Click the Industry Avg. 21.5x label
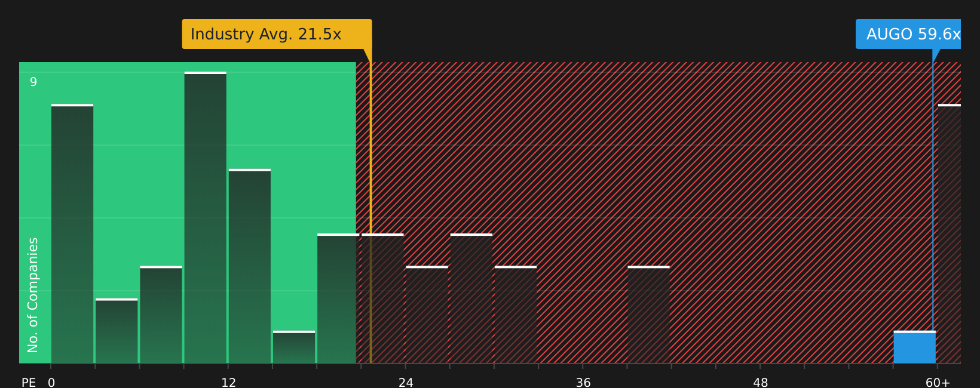The height and width of the screenshot is (388, 980). point(277,34)
